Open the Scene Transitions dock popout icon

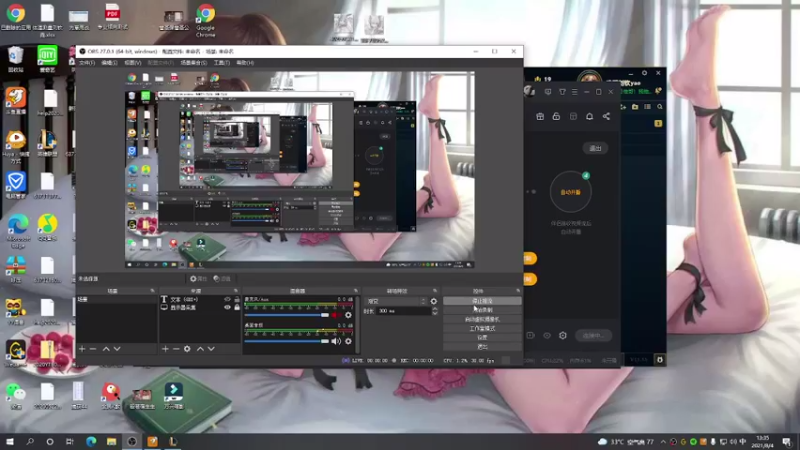coord(435,291)
